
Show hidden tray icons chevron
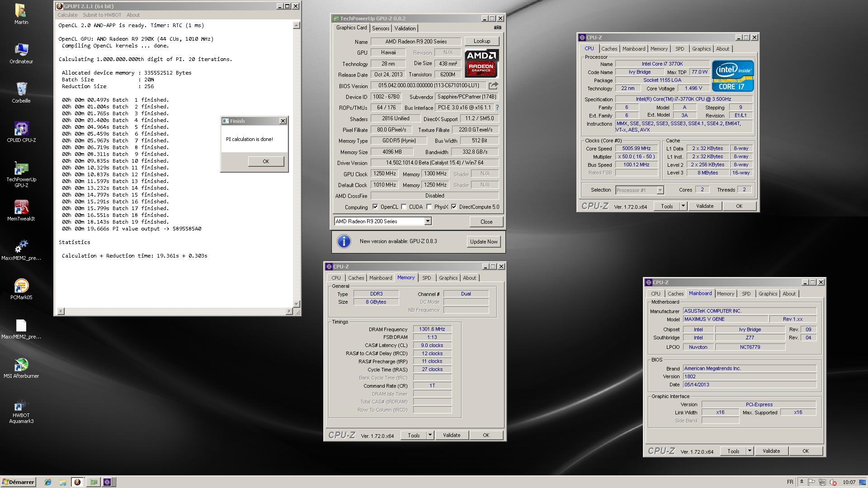pyautogui.click(x=802, y=482)
